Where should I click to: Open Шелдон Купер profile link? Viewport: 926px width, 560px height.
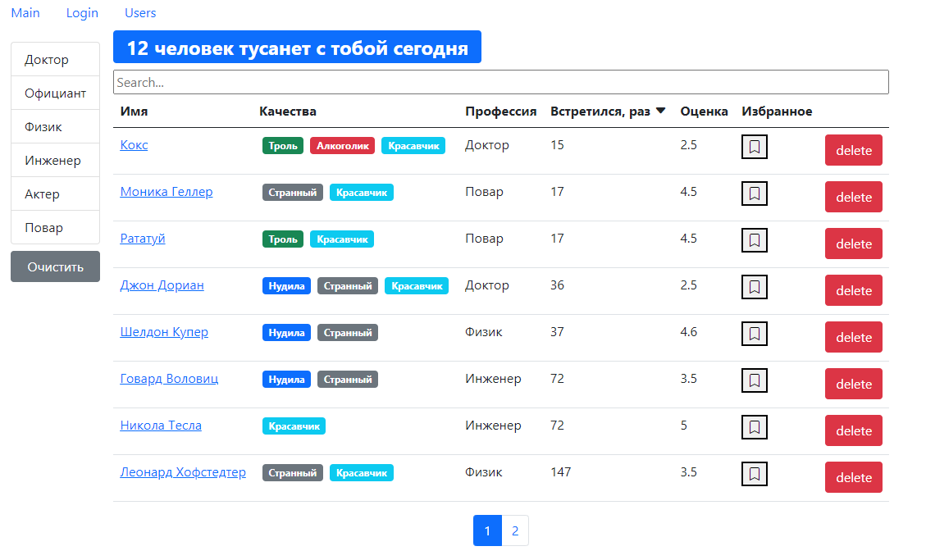164,331
